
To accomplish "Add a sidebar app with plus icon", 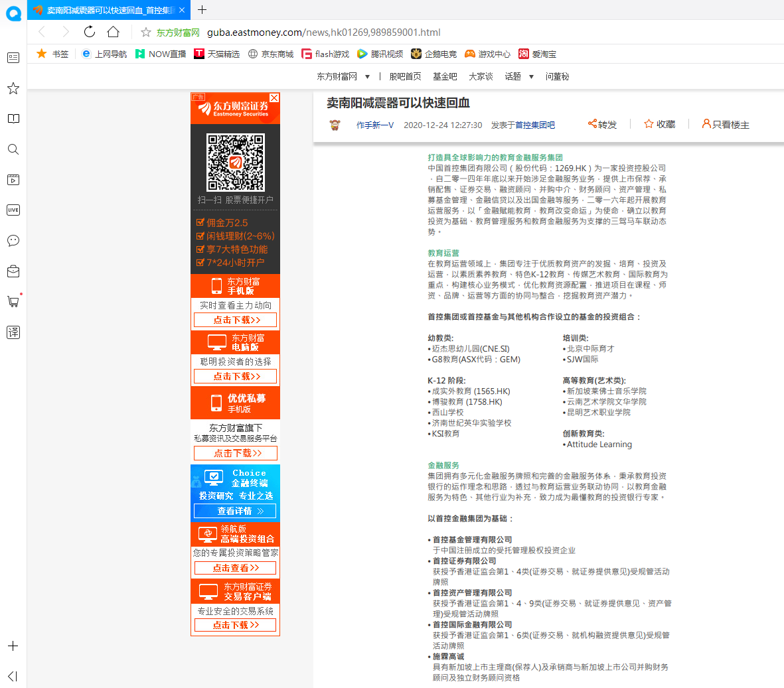I will pos(13,646).
